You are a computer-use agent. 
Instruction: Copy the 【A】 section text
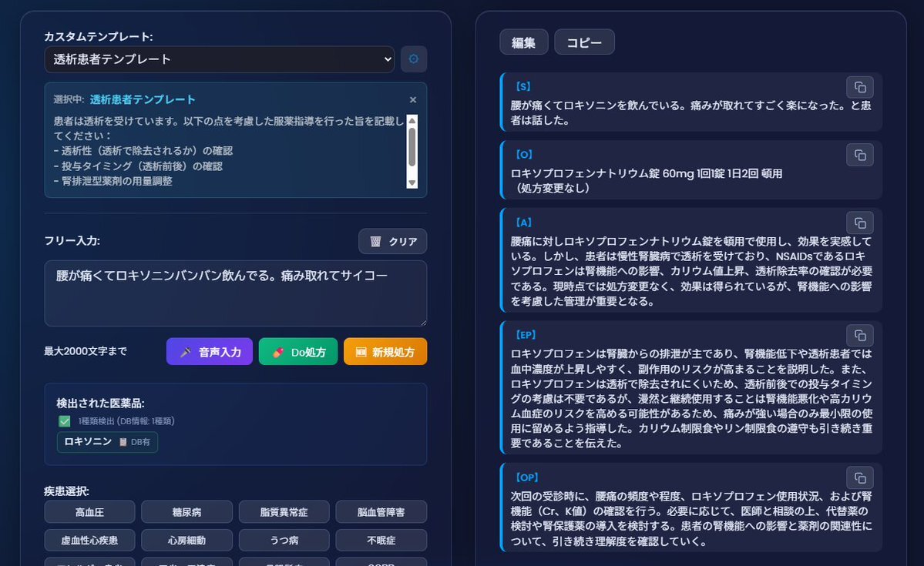tap(860, 223)
